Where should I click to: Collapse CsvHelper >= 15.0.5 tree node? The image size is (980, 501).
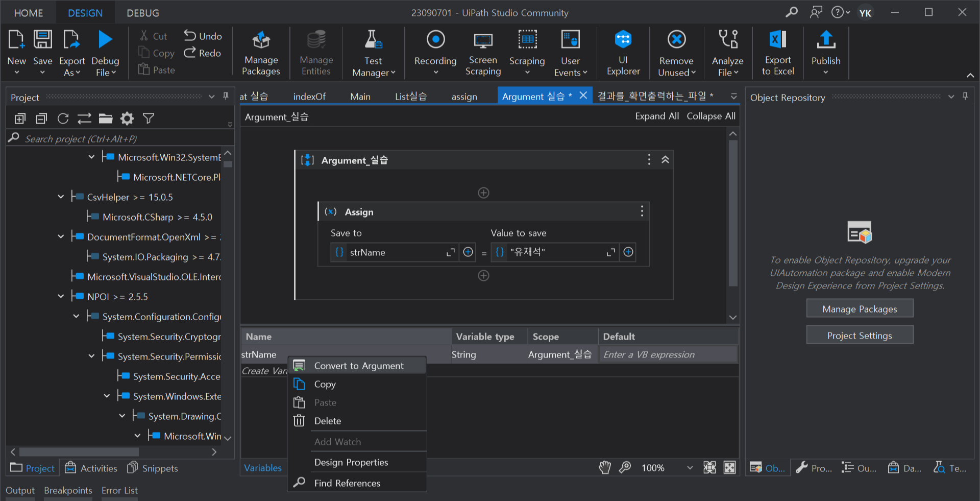[x=61, y=197]
